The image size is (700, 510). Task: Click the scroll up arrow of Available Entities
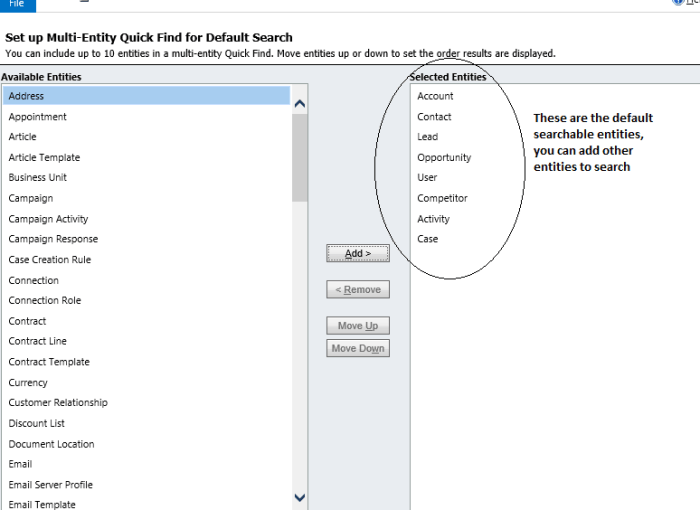coord(300,104)
